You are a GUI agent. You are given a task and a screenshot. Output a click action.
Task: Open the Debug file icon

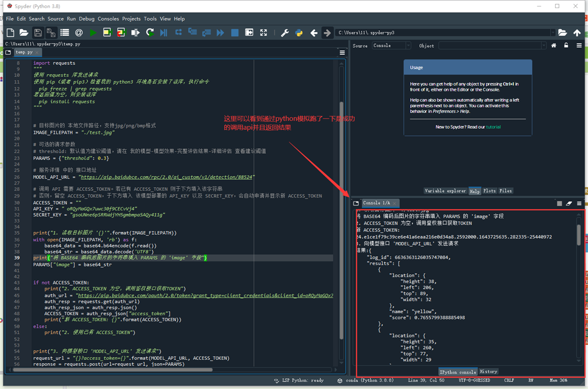point(163,32)
